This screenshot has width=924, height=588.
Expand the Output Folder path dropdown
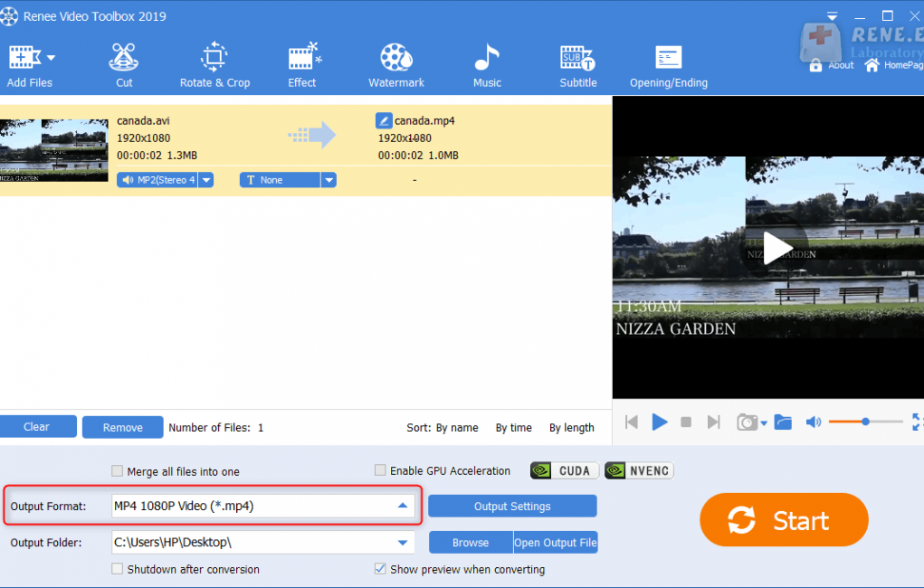pyautogui.click(x=403, y=543)
